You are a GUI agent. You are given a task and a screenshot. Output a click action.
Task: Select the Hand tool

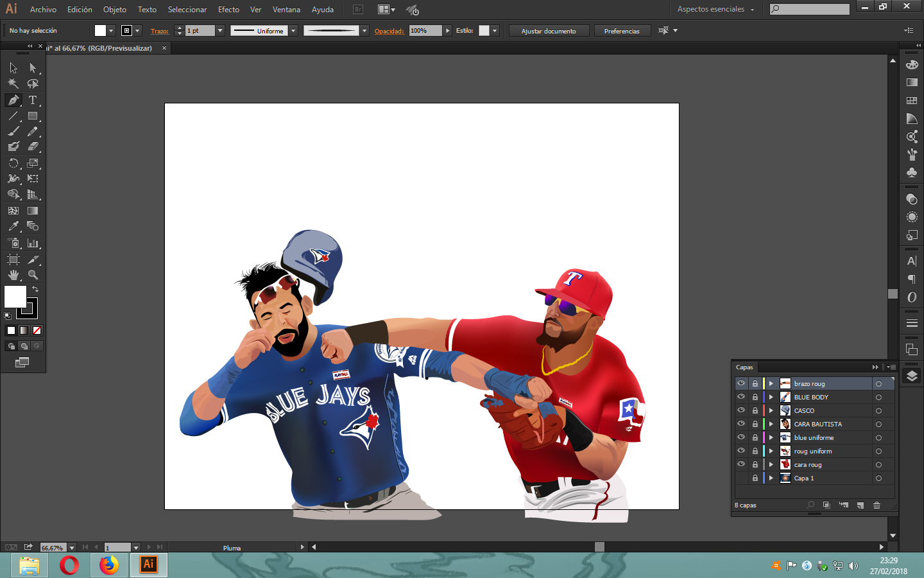coord(13,275)
